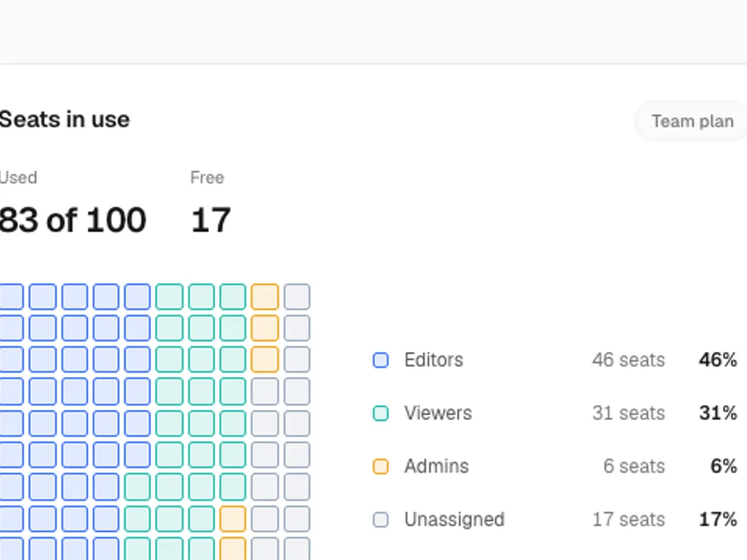
Task: Click the "17 seats" value
Action: 628,520
